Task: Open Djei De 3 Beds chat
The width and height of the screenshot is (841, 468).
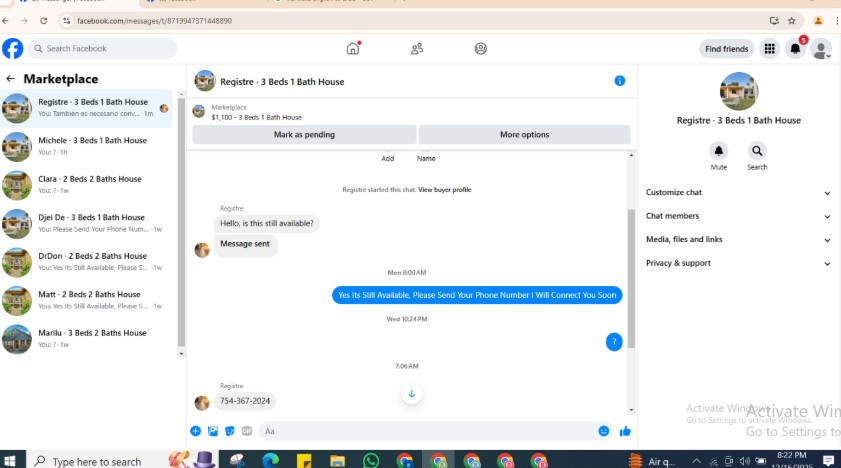Action: [87, 223]
